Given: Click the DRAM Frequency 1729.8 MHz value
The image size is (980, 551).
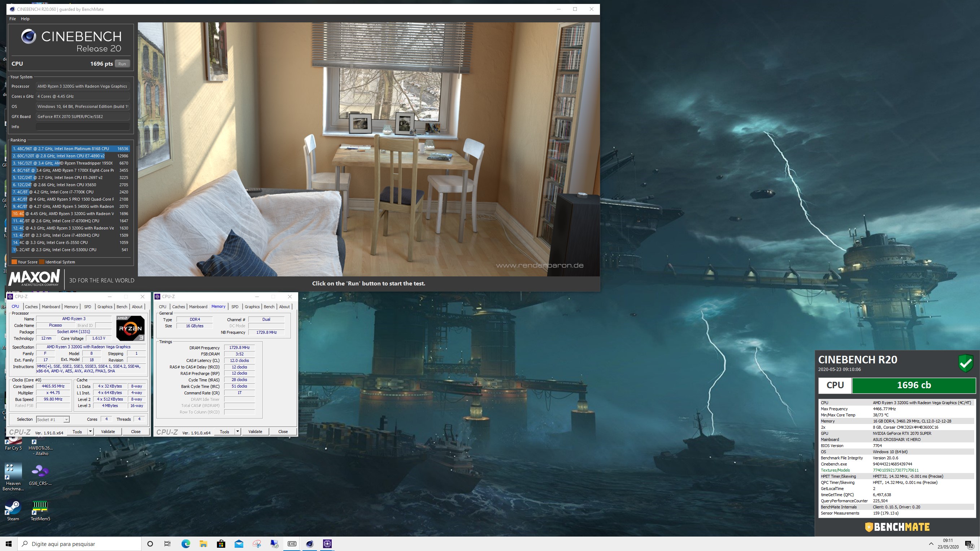Looking at the screenshot, I should 239,347.
